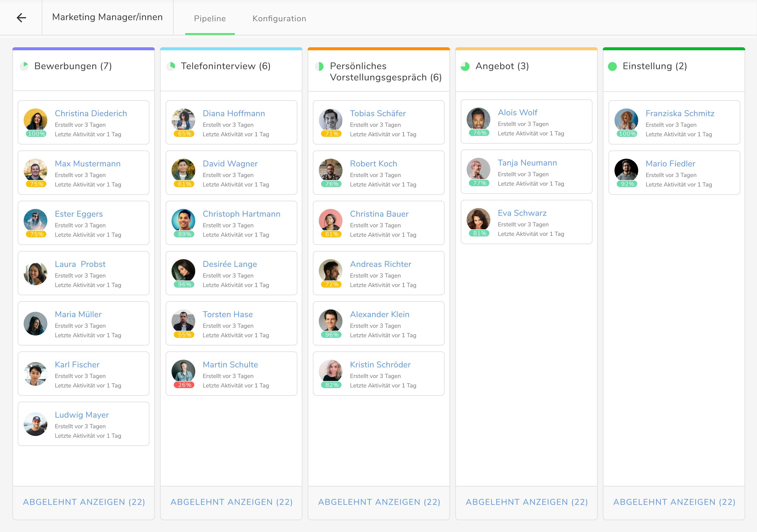Image resolution: width=757 pixels, height=532 pixels.
Task: Click the green circle icon beside Einstellung
Action: [x=614, y=66]
